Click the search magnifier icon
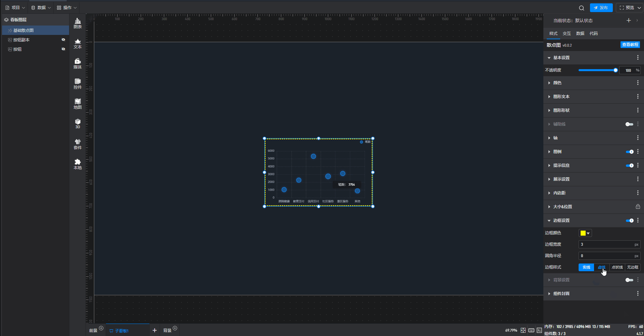Screen dimensions: 644x336 pos(582,8)
